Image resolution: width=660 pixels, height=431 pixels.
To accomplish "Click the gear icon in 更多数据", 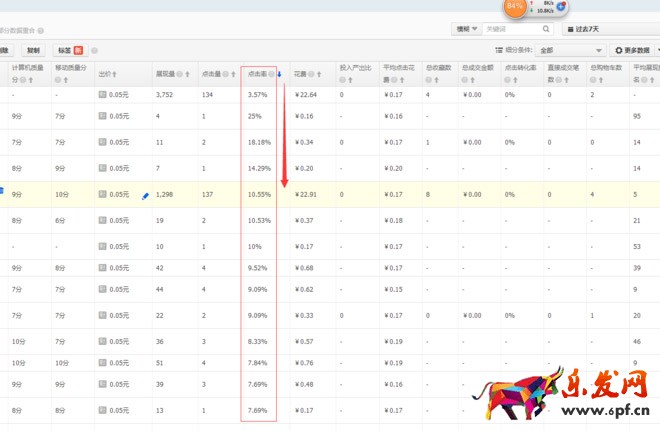I will click(619, 50).
